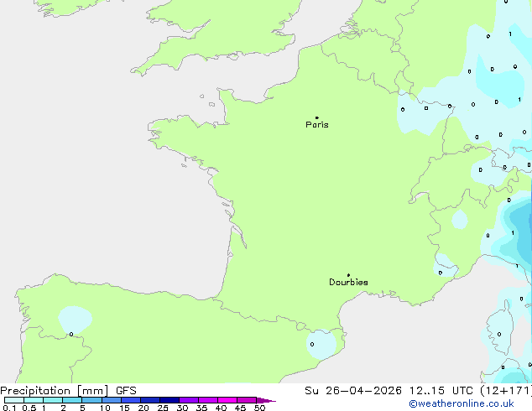Pick the 15–20 mm legend swatch
This screenshot has width=532, height=411.
tap(131, 400)
